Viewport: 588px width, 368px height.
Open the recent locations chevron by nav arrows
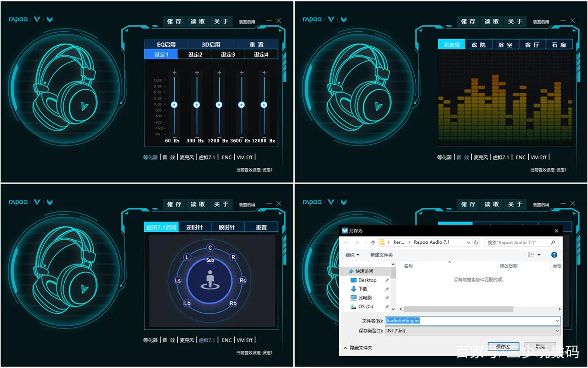pyautogui.click(x=365, y=242)
